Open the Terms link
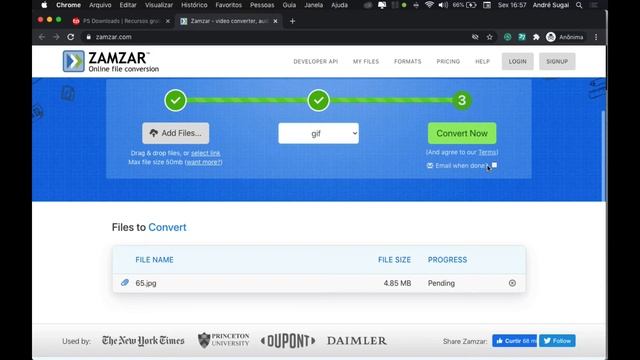 (x=487, y=152)
